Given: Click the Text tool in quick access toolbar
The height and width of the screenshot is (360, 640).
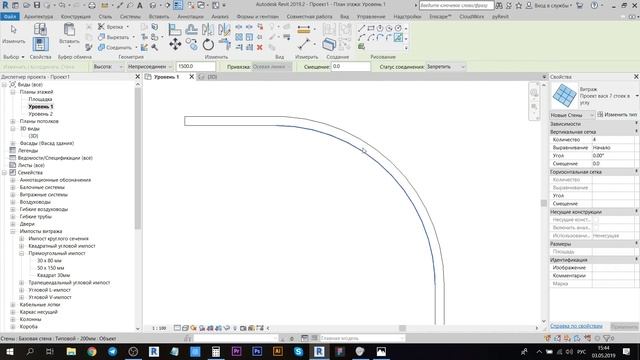Looking at the screenshot, I should coord(140,5).
